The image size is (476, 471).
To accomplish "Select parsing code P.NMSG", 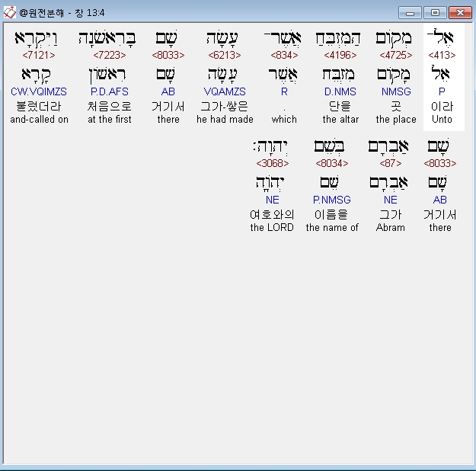I will tap(332, 200).
